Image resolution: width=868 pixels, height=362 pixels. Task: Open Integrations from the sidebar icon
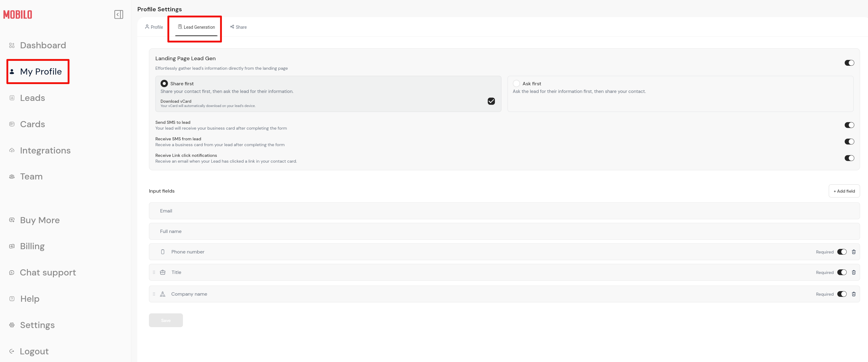point(12,150)
